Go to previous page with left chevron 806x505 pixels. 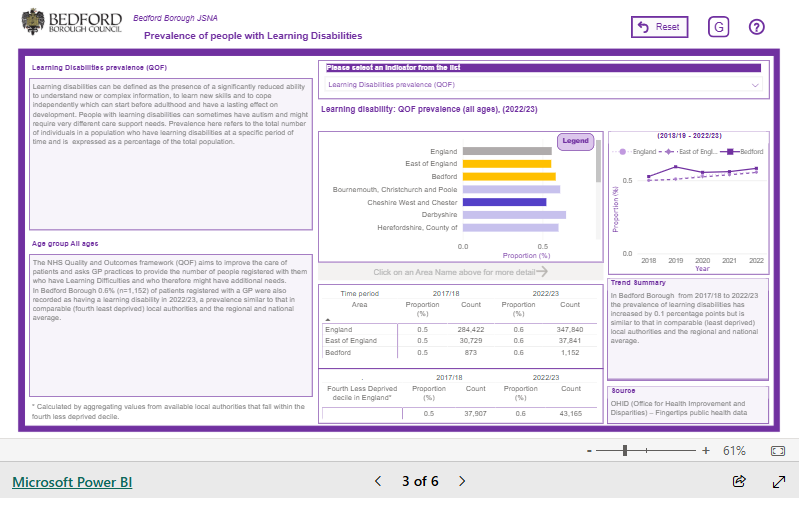(x=378, y=481)
